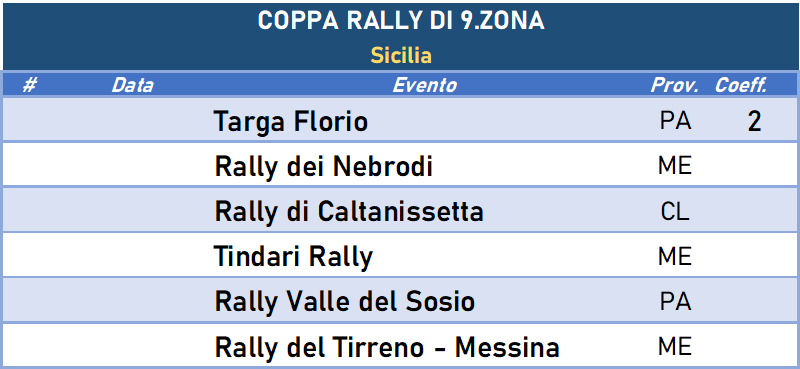Click the PA province of Valle del Sosio
800x369 pixels.
pos(675,301)
